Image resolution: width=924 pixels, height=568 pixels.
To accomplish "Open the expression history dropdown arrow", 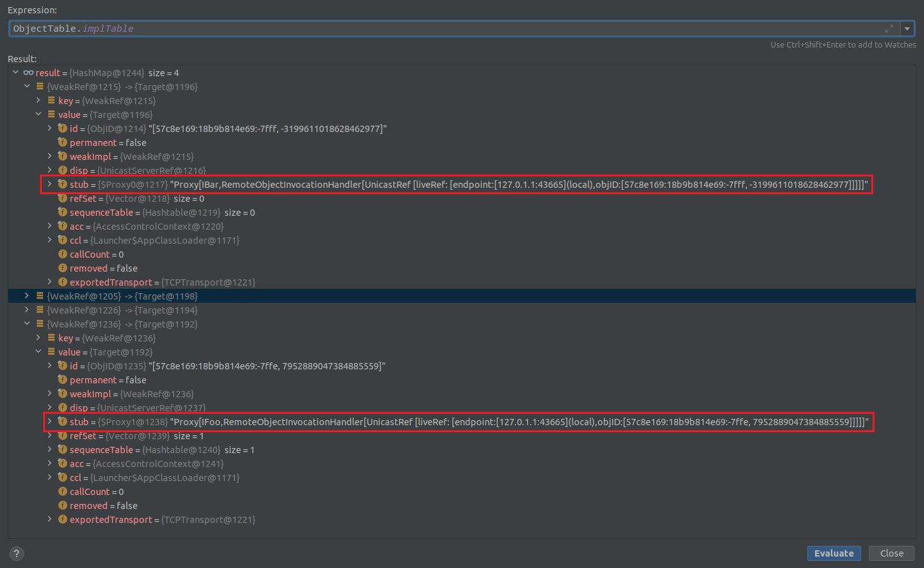I will pos(907,29).
